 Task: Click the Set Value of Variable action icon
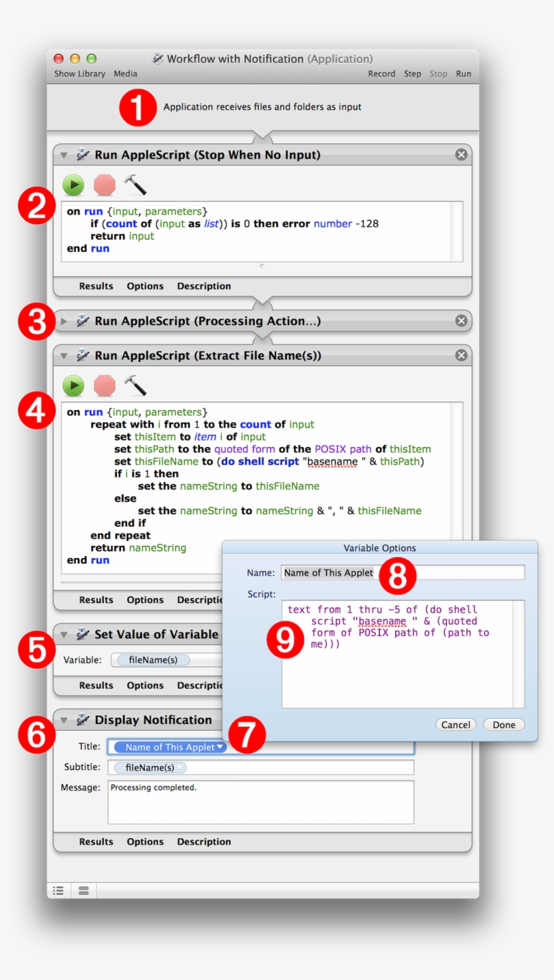[82, 634]
